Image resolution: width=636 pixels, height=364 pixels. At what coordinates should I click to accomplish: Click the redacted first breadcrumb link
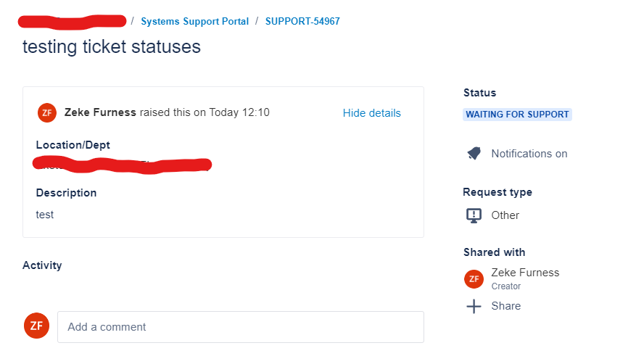tap(73, 22)
